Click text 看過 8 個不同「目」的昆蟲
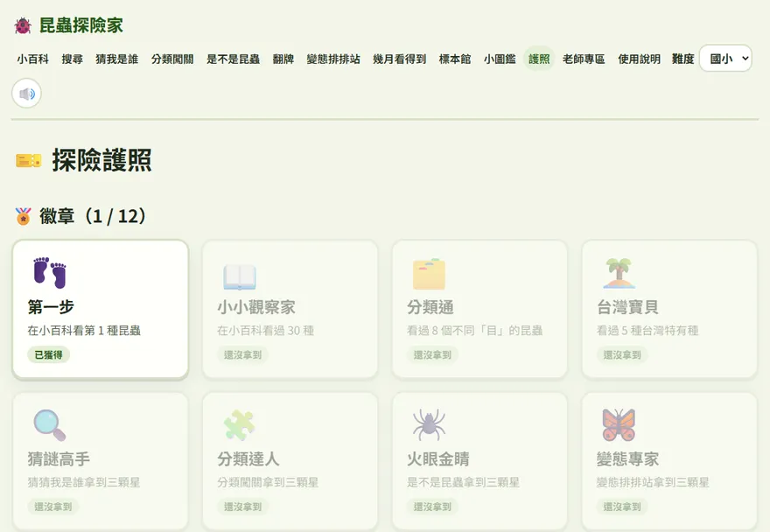This screenshot has height=532, width=770. [x=475, y=331]
